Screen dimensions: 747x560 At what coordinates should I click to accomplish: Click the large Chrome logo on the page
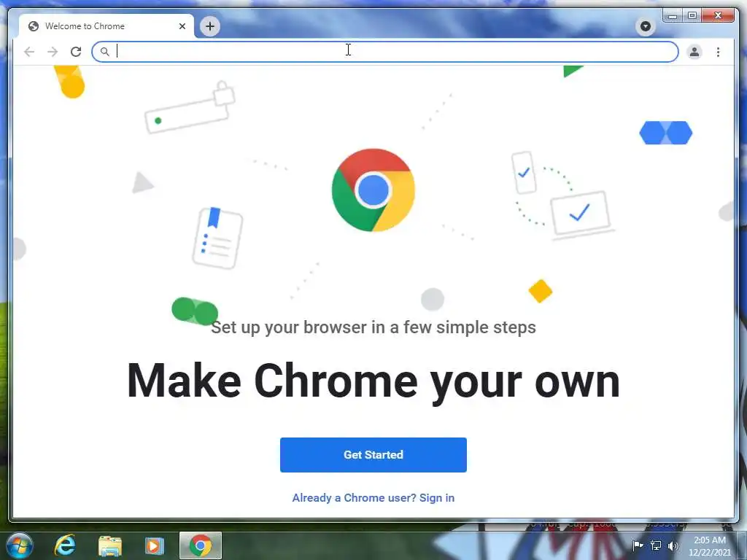(x=373, y=190)
